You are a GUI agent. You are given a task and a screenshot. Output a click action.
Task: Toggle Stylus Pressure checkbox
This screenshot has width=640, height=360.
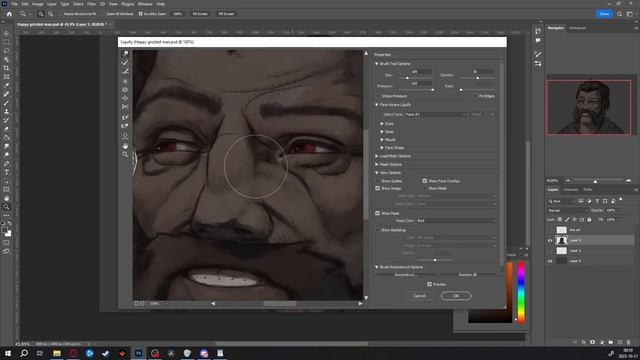coord(378,96)
